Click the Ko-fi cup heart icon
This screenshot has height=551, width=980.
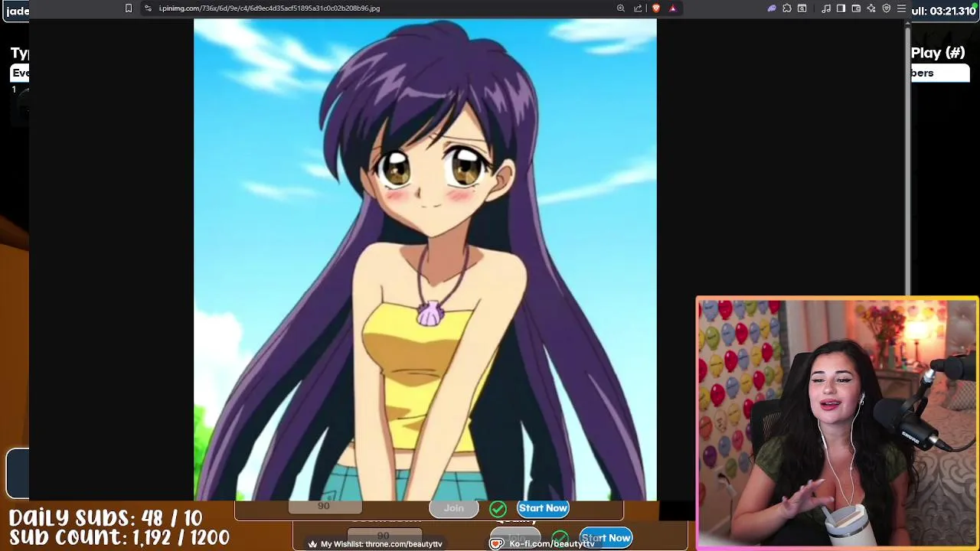coord(497,544)
